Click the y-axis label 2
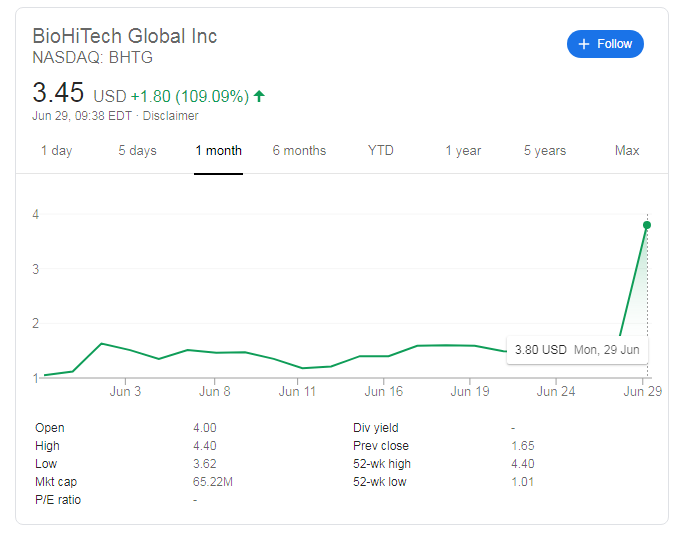The width and height of the screenshot is (681, 537). 36,323
